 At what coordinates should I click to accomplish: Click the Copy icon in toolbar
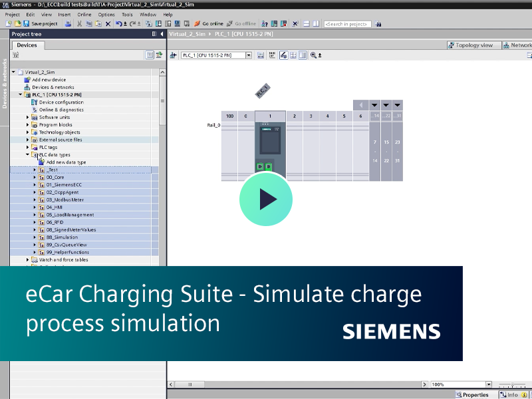pos(89,24)
